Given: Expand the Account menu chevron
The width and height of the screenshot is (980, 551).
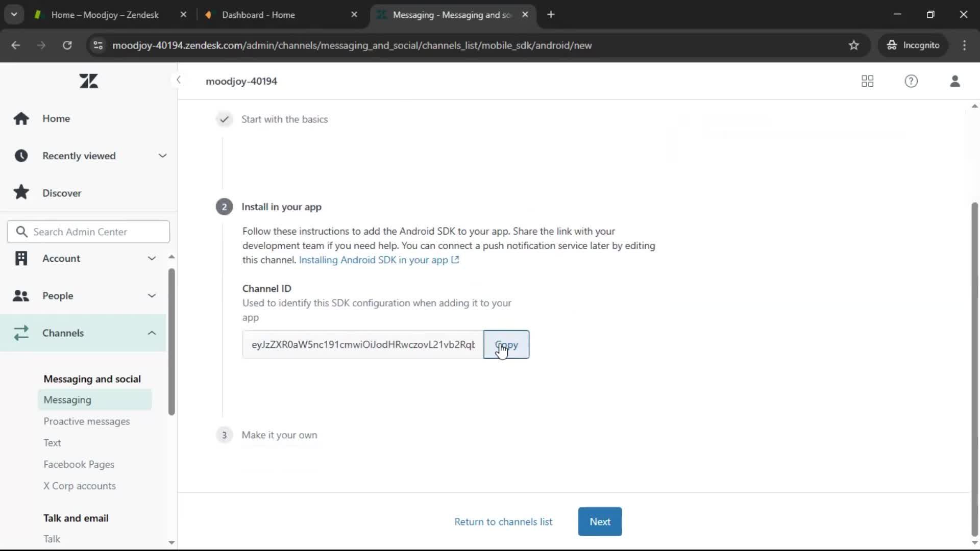Looking at the screenshot, I should point(152,258).
